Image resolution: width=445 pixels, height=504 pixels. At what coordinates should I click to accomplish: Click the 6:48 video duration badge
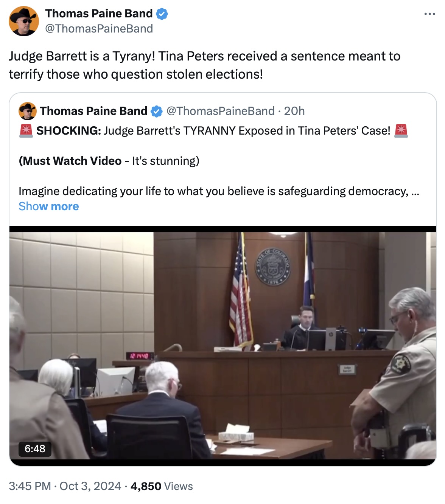pos(35,449)
